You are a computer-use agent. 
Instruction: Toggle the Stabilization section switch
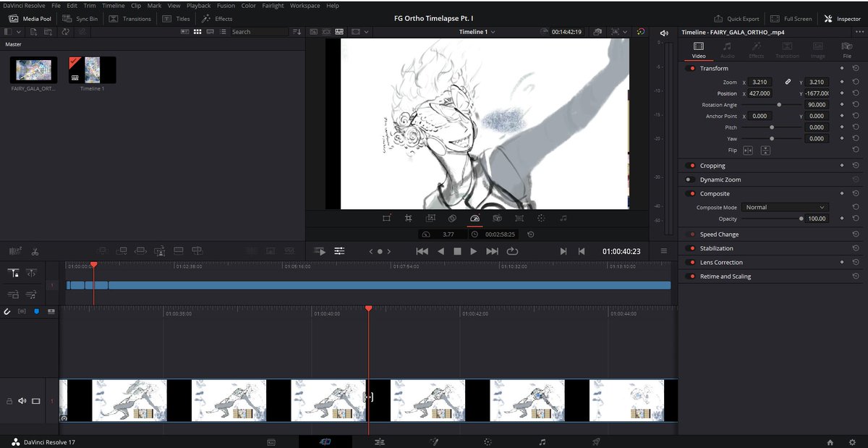pyautogui.click(x=690, y=248)
